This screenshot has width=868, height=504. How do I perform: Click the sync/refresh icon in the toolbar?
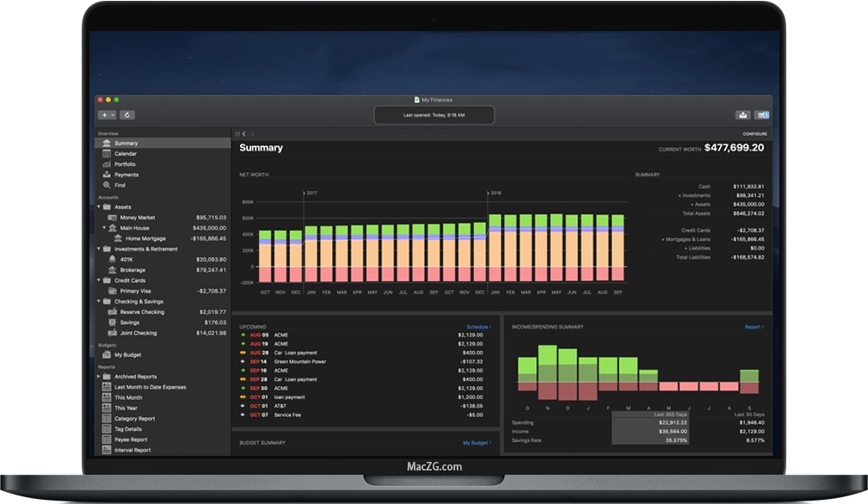127,114
